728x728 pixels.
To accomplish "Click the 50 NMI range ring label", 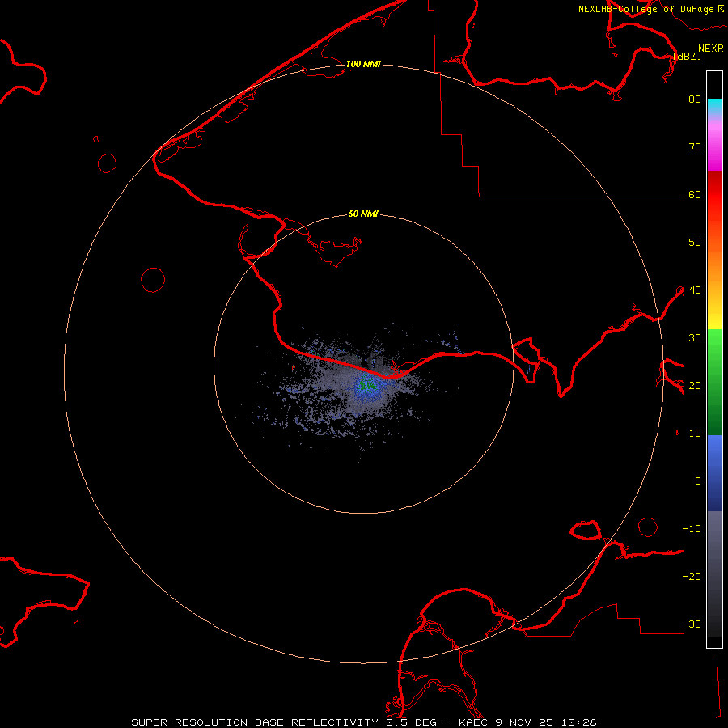I will [363, 214].
